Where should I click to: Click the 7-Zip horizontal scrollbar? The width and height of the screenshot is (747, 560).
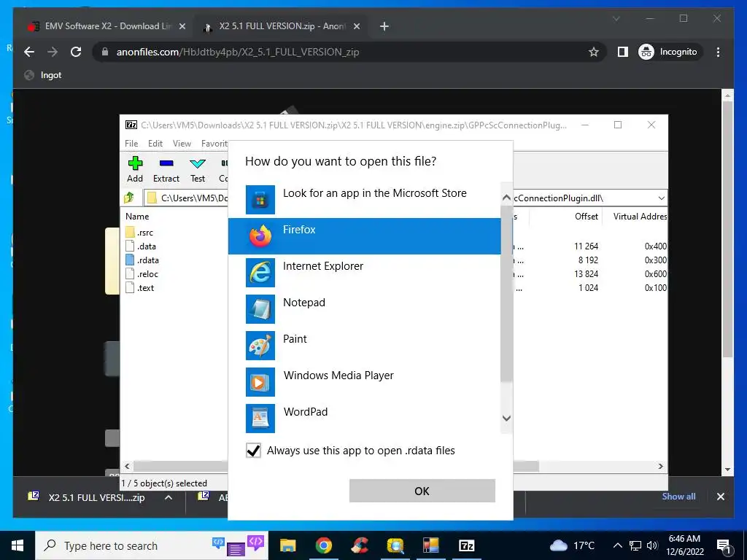tap(336, 466)
